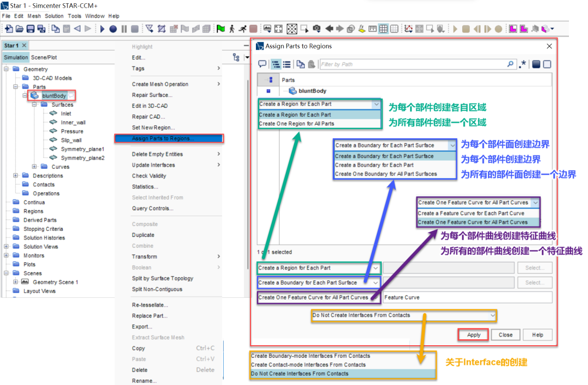Select the Symmetry_plane1 surface
This screenshot has height=385, width=588.
pyautogui.click(x=83, y=149)
